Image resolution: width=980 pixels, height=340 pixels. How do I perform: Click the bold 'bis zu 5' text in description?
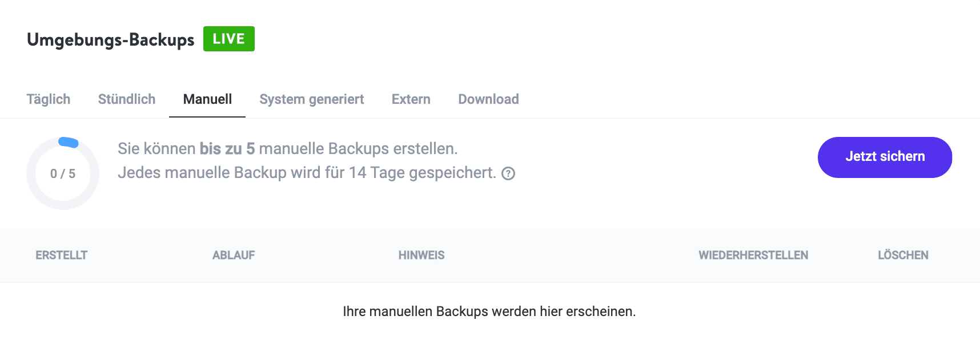click(x=227, y=148)
